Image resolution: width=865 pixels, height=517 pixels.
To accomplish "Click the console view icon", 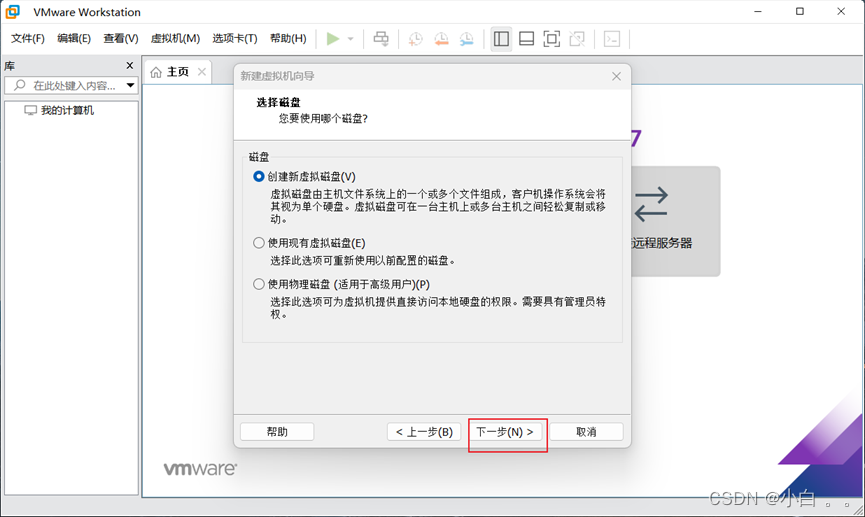I will pos(612,39).
